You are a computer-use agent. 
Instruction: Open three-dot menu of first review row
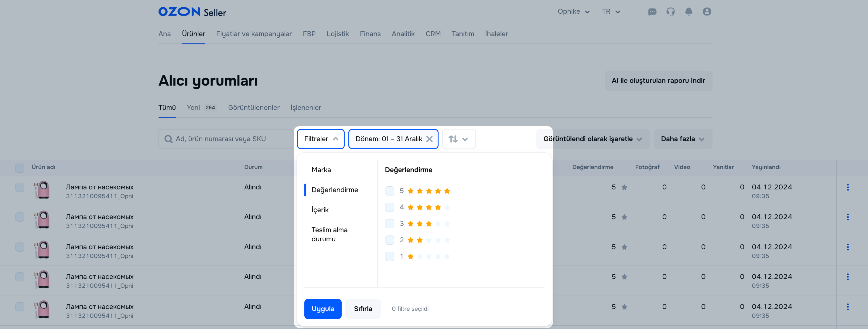[x=847, y=187]
